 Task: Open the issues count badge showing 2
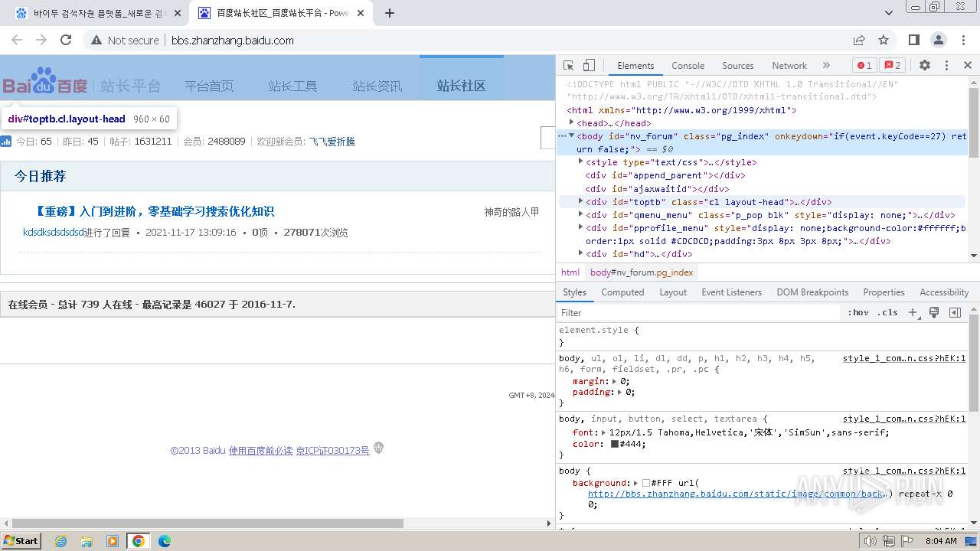(x=892, y=66)
